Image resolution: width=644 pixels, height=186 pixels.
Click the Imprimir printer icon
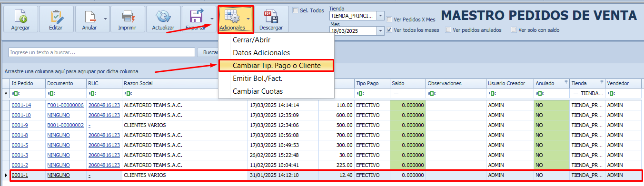pos(127,17)
